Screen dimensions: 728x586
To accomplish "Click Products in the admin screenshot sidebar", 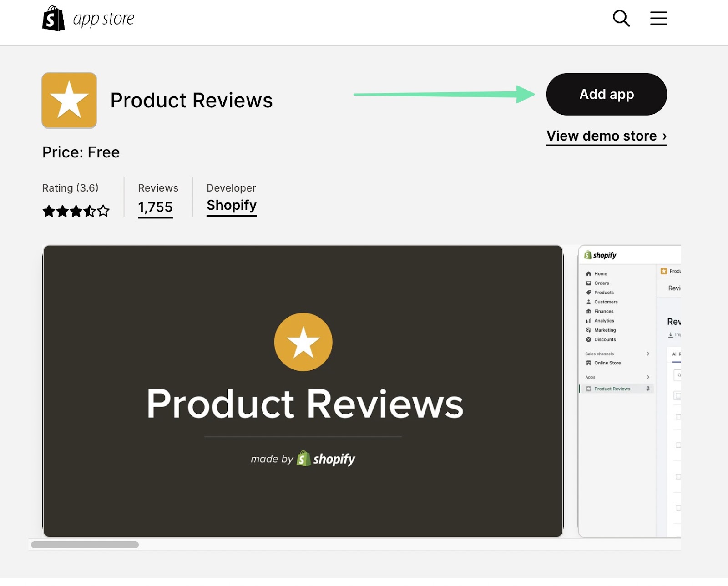I will [x=604, y=293].
